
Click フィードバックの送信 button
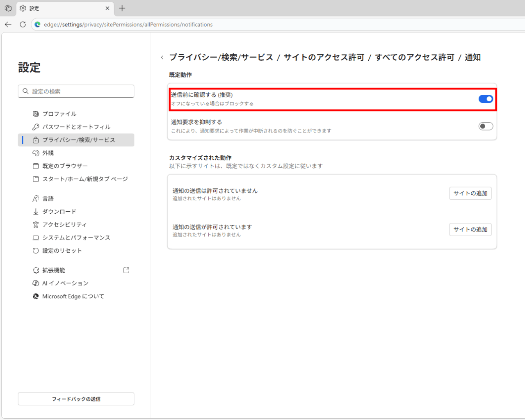click(x=76, y=399)
